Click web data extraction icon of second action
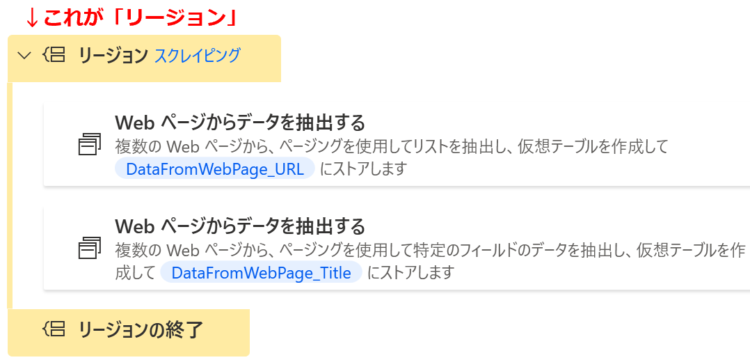 coord(89,248)
